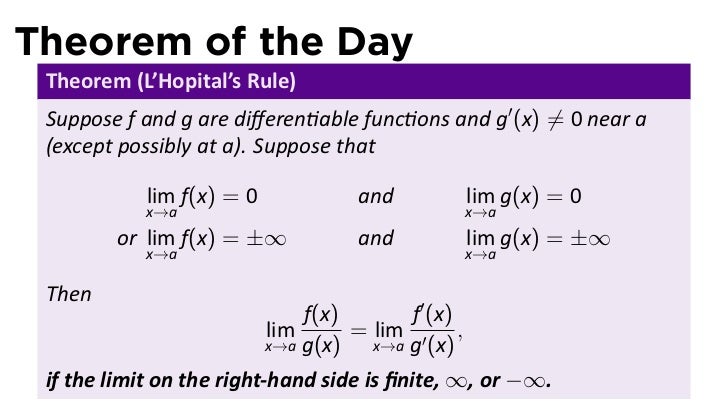Click the fraction f(x) over g(x)
The image size is (728, 410).
[321, 331]
